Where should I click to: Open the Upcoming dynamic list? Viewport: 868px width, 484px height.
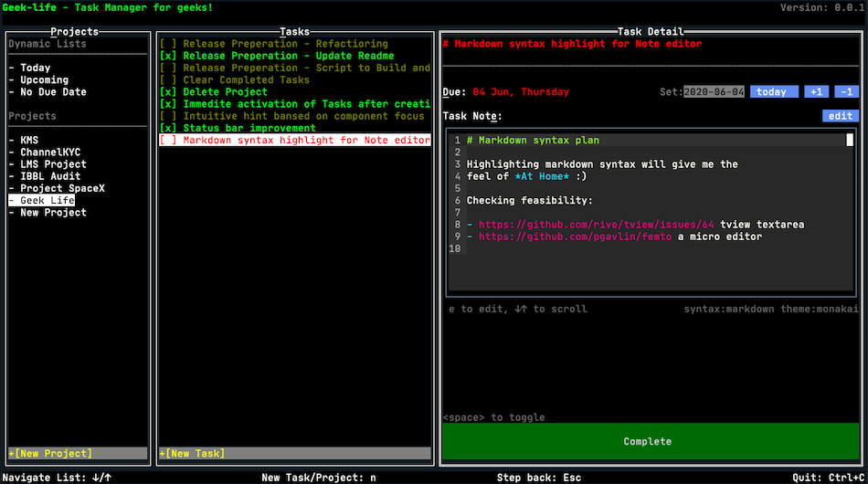pyautogui.click(x=45, y=79)
